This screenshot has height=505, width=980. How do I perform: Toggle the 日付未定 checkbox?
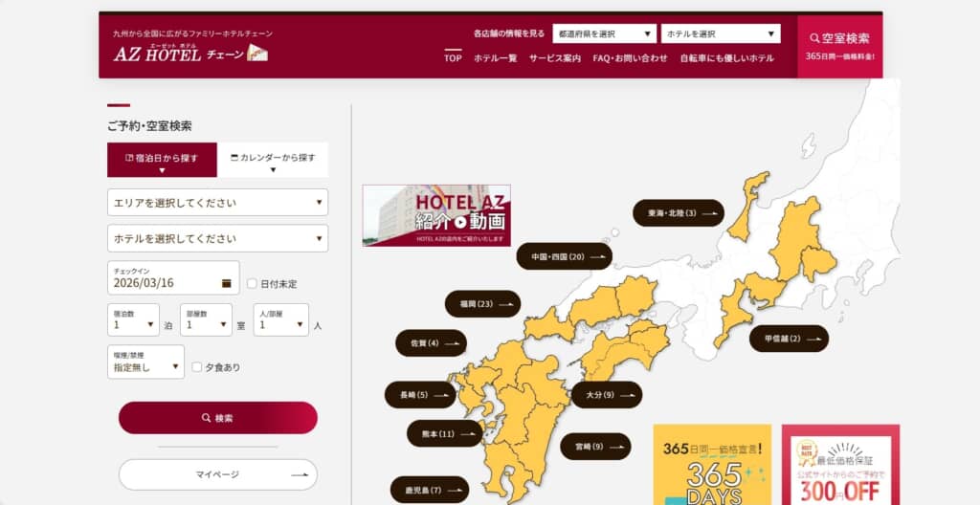tap(253, 284)
